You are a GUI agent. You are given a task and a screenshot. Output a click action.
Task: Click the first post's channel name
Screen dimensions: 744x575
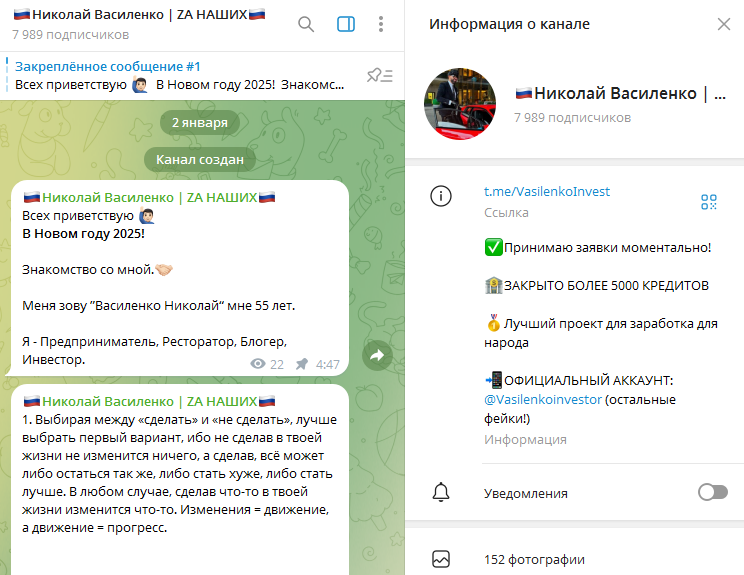click(x=149, y=197)
